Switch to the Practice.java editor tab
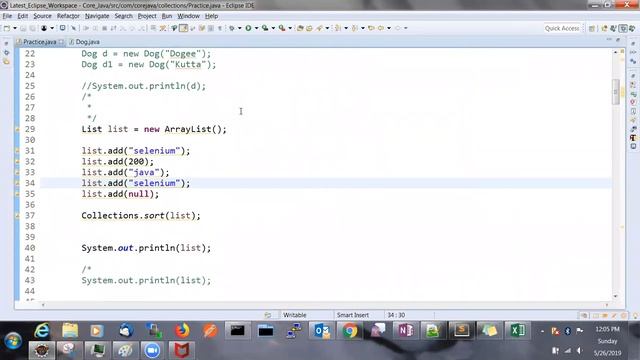This screenshot has height=360, width=640. click(x=40, y=42)
